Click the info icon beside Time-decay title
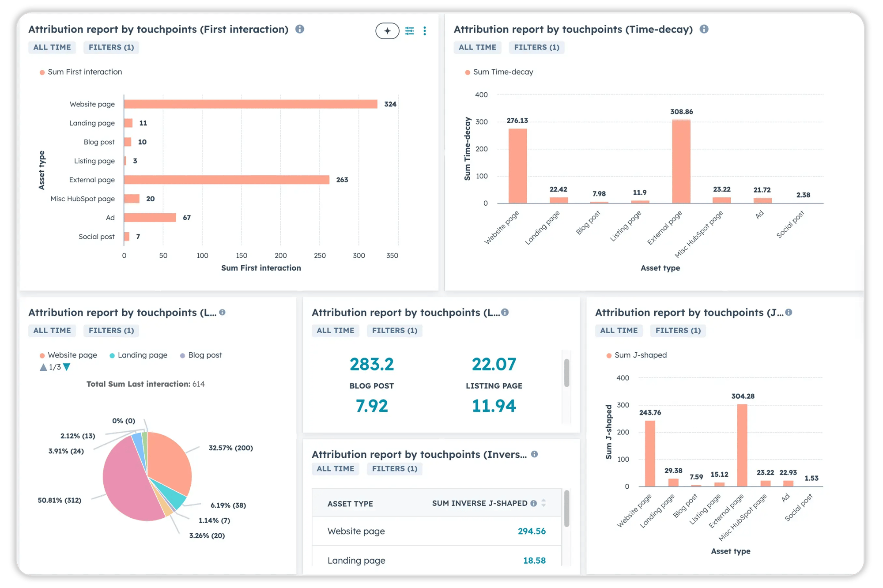 click(x=705, y=30)
